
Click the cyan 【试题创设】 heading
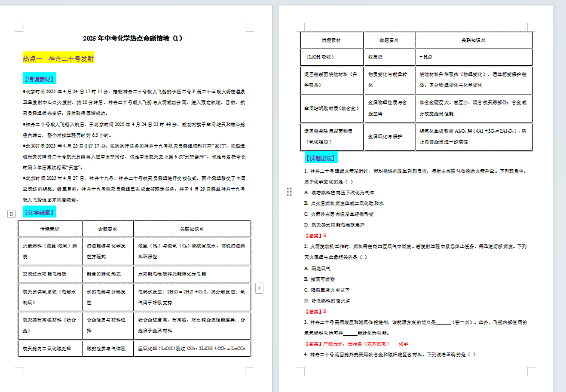coord(321,158)
